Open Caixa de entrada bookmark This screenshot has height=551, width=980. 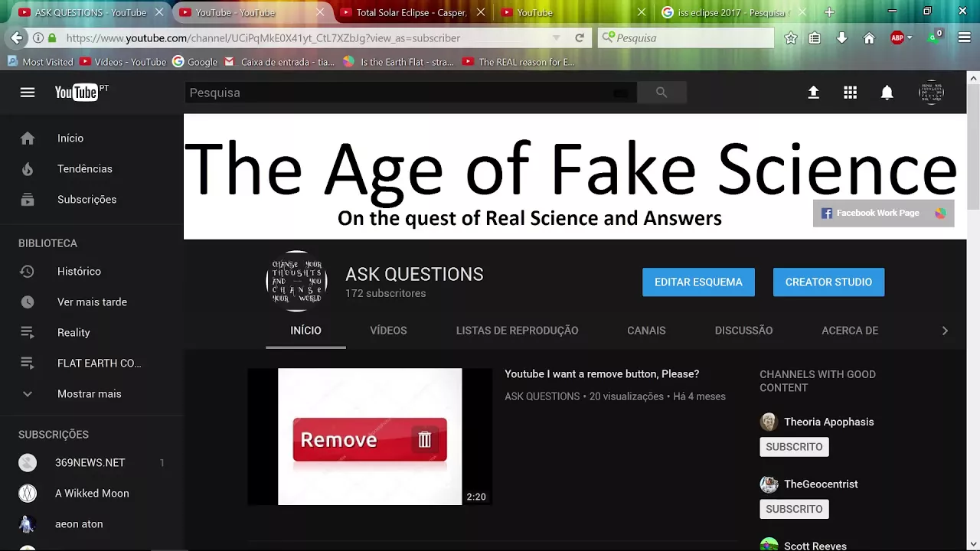click(279, 62)
